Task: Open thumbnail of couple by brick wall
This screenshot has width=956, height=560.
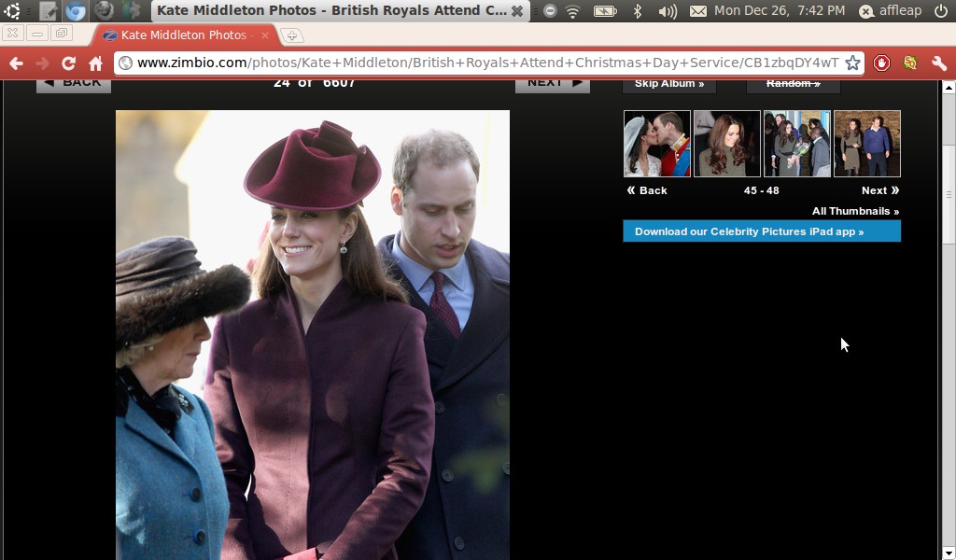Action: pos(867,144)
